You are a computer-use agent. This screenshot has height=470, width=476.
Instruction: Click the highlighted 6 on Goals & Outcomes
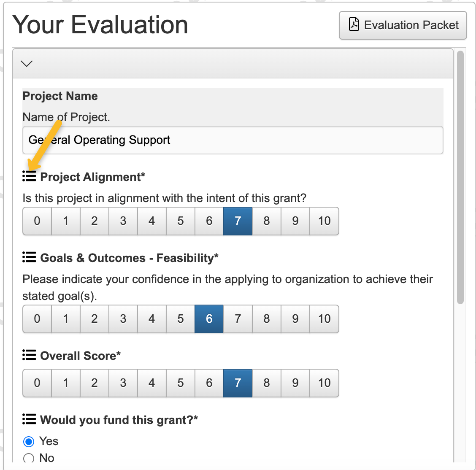tap(209, 319)
